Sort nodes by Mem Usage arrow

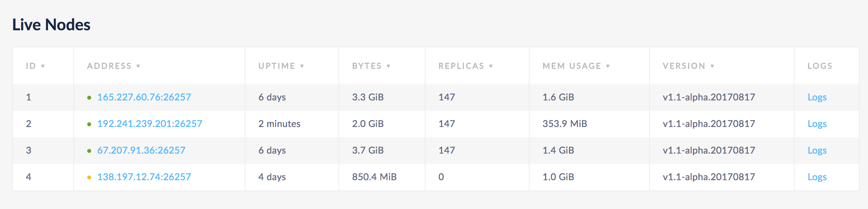608,66
